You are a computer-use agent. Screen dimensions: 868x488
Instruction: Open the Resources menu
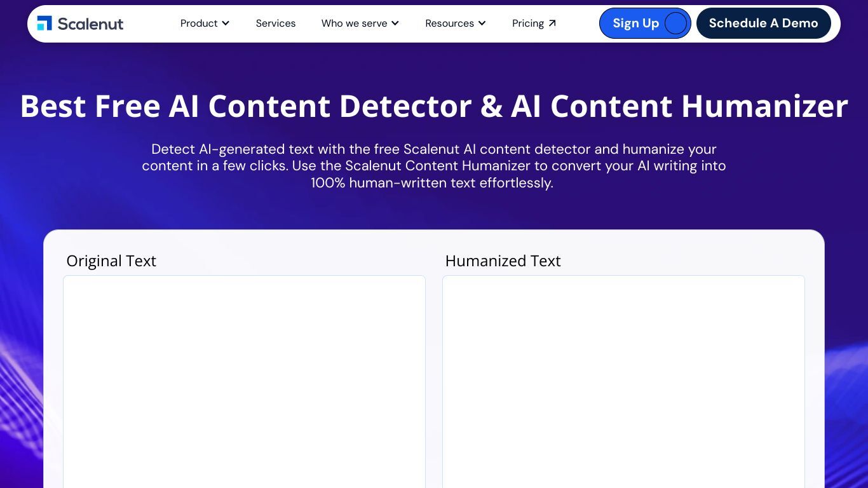(456, 24)
